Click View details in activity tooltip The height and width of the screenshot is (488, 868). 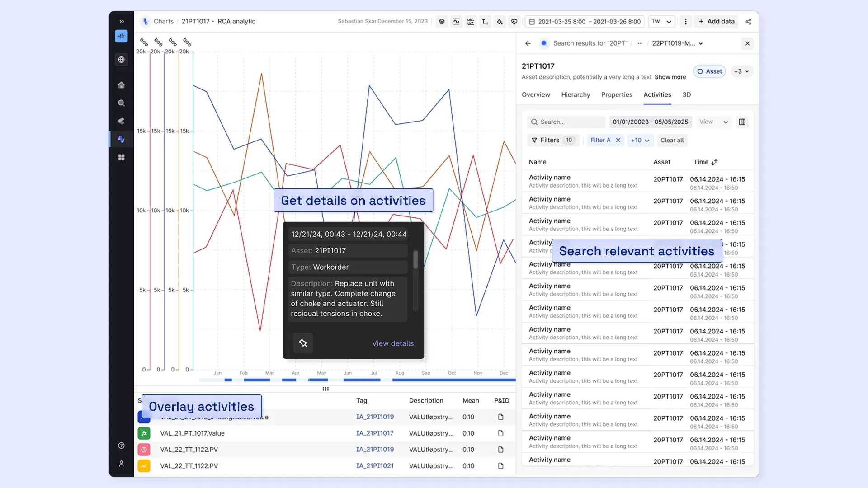tap(392, 343)
